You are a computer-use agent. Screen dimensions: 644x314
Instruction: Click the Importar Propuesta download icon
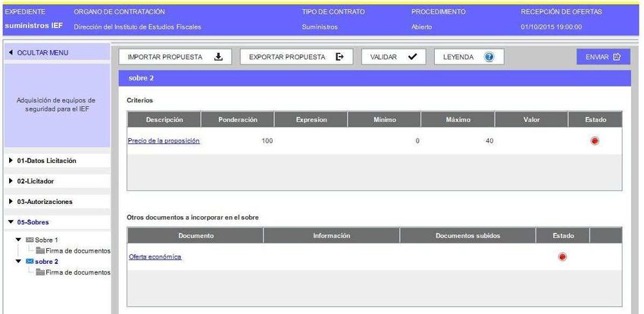tap(218, 57)
